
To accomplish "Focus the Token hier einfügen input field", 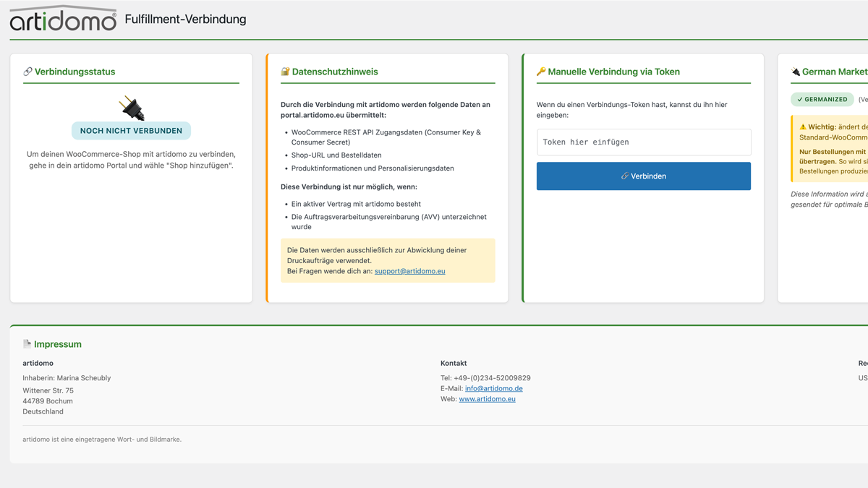I will pos(644,142).
